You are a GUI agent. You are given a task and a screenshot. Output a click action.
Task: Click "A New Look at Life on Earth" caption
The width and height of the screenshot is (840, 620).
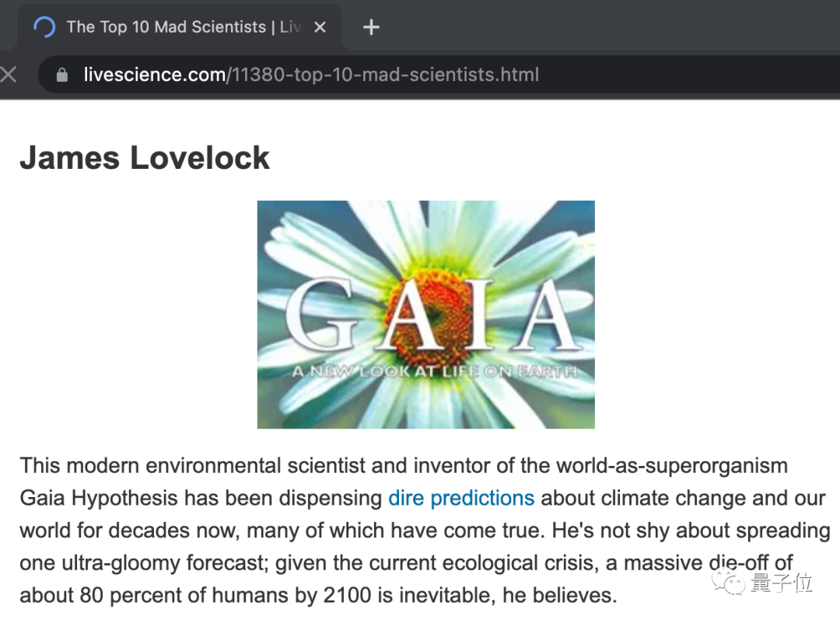(x=435, y=372)
